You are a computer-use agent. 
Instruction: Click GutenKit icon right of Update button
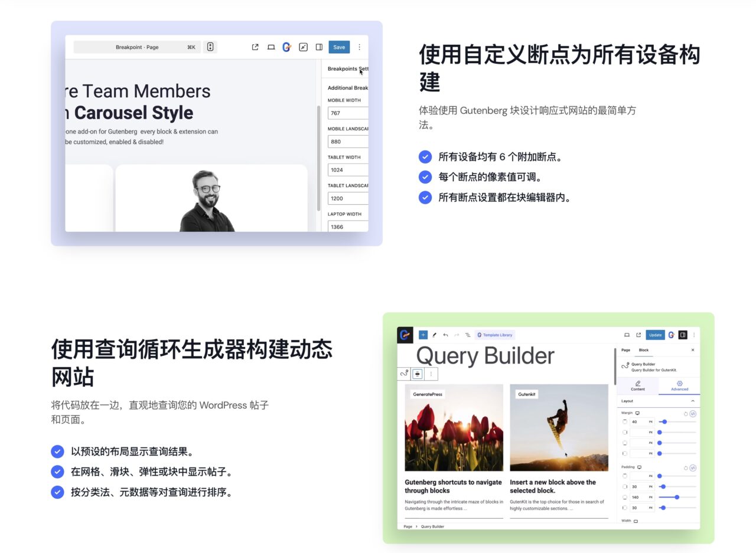[x=672, y=335]
